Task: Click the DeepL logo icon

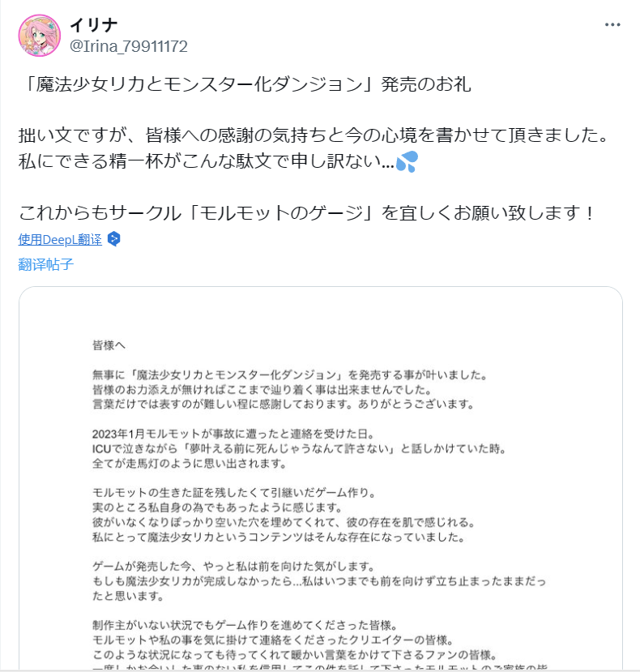Action: click(114, 239)
